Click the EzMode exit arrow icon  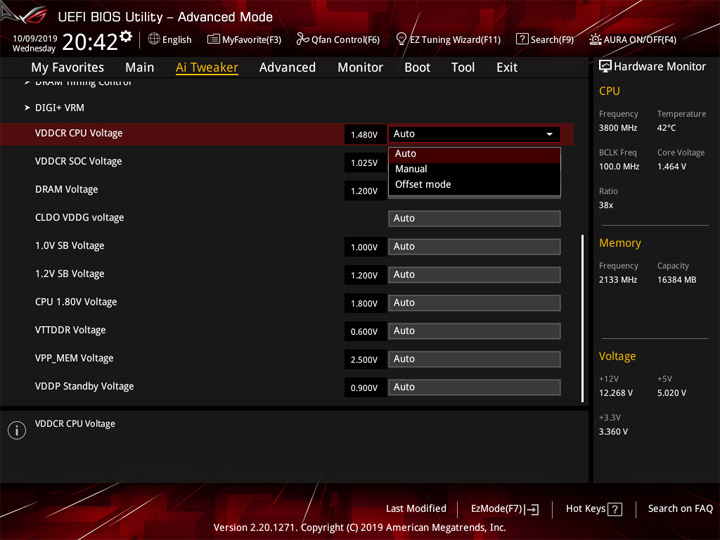pyautogui.click(x=532, y=509)
